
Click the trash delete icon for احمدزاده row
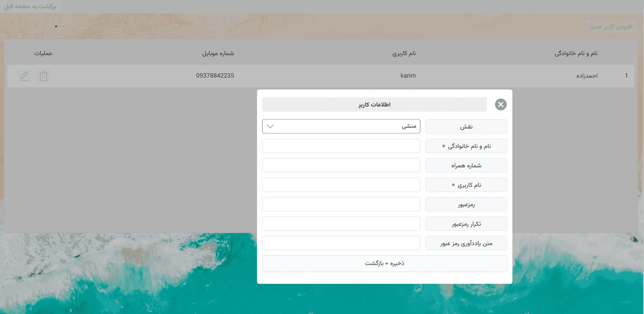[43, 76]
